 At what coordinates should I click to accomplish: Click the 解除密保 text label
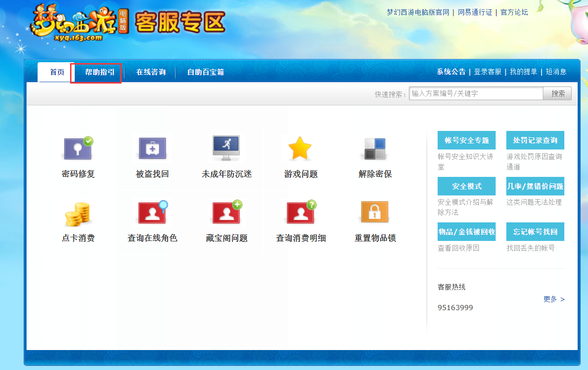point(375,174)
